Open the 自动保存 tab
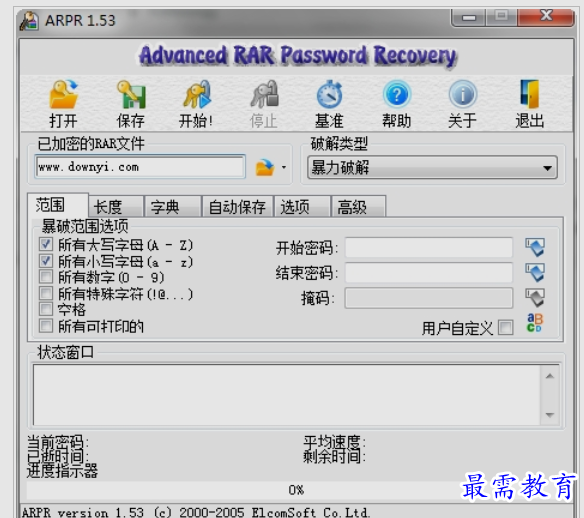This screenshot has height=518, width=584. [238, 207]
